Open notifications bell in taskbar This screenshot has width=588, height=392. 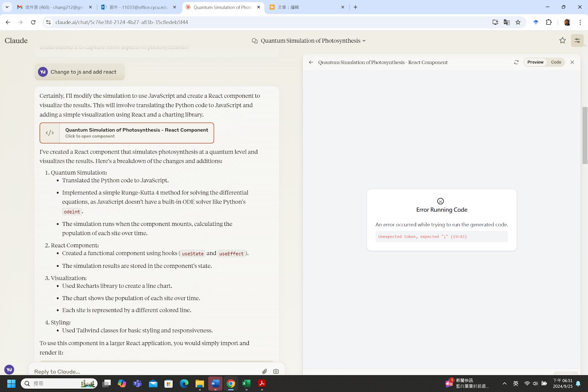point(578,384)
